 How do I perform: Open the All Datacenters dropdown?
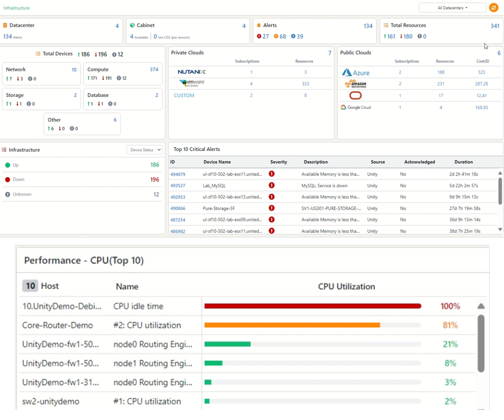point(452,8)
